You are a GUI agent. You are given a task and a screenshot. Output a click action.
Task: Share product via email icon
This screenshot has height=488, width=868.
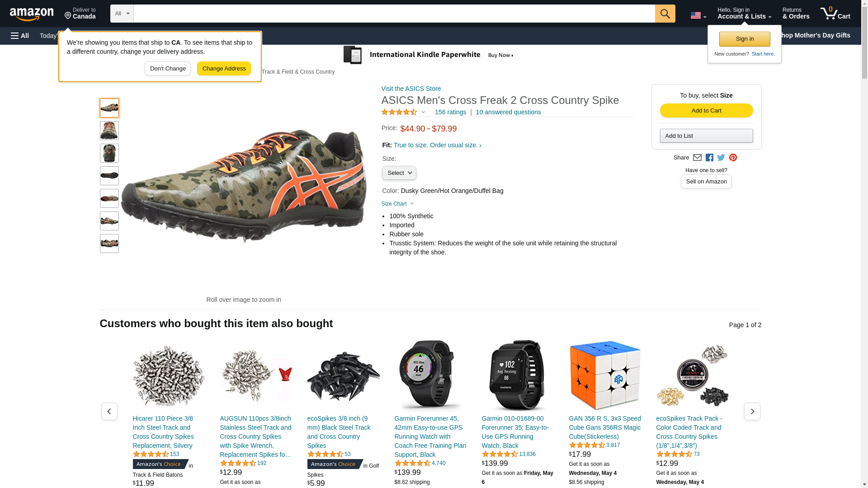697,158
